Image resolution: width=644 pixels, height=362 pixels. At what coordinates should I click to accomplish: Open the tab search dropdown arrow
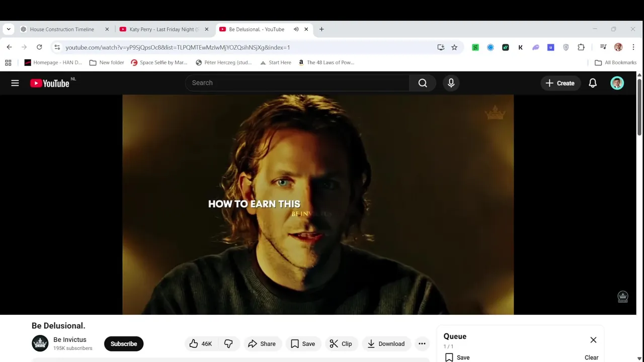click(9, 29)
